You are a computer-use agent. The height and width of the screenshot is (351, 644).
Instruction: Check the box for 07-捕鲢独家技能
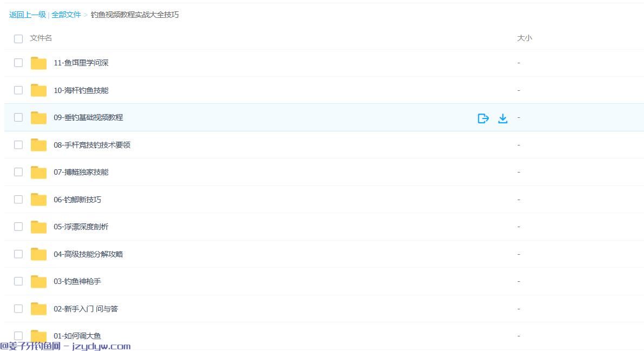tap(18, 172)
